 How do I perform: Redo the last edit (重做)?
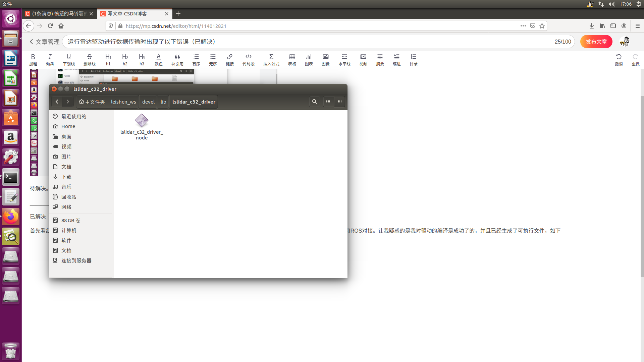(635, 60)
